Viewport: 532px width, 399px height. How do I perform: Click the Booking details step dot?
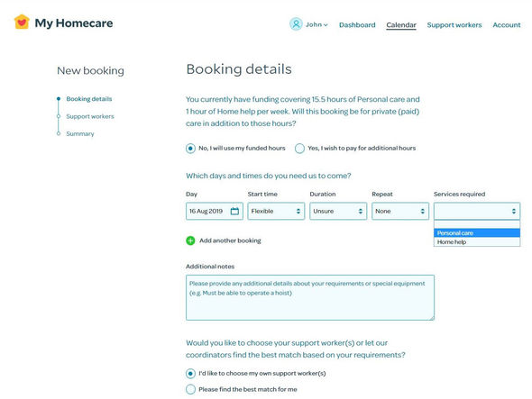coord(59,99)
